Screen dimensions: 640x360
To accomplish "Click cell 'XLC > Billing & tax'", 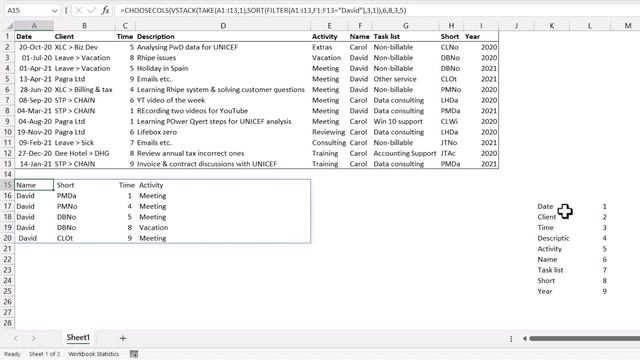I will (x=83, y=89).
